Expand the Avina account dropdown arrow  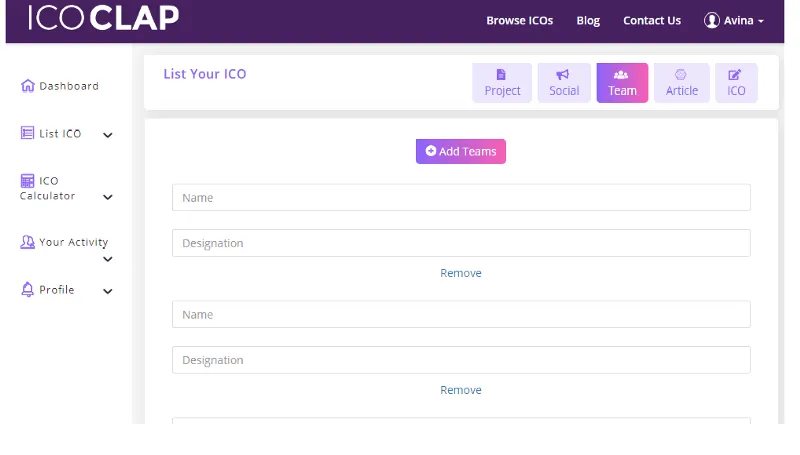[761, 21]
